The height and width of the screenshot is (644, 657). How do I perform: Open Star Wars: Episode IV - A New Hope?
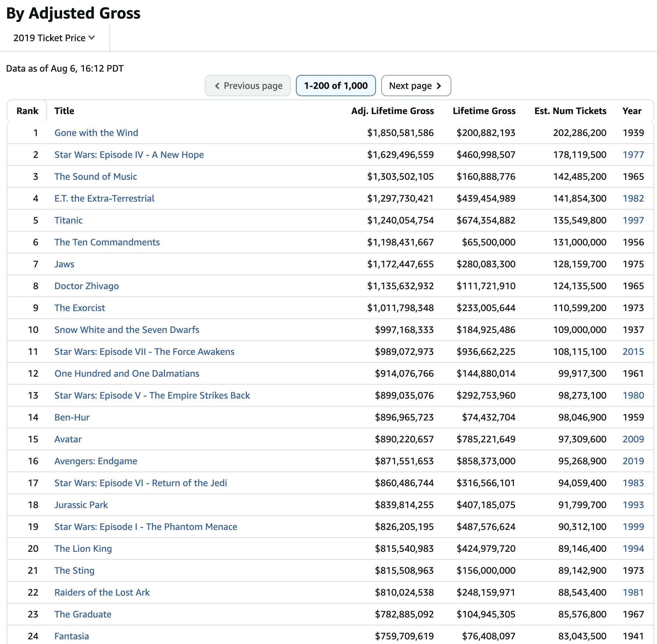[129, 155]
